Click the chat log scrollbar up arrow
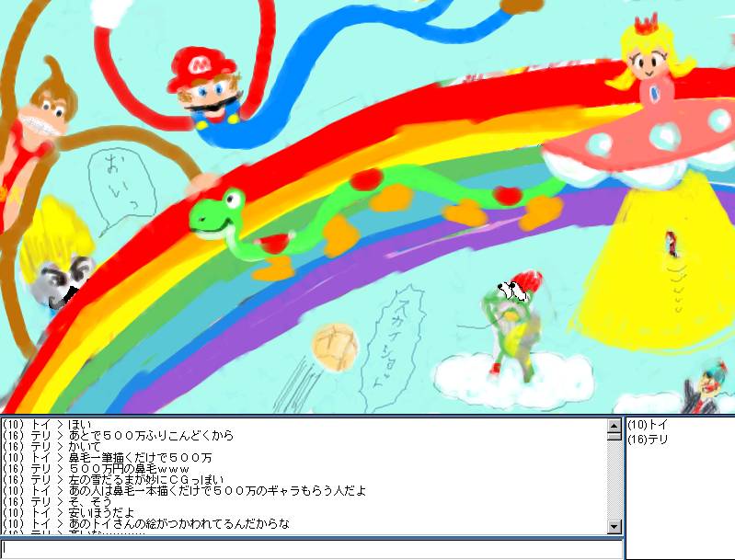Screen dimensions: 735x560 point(614,425)
